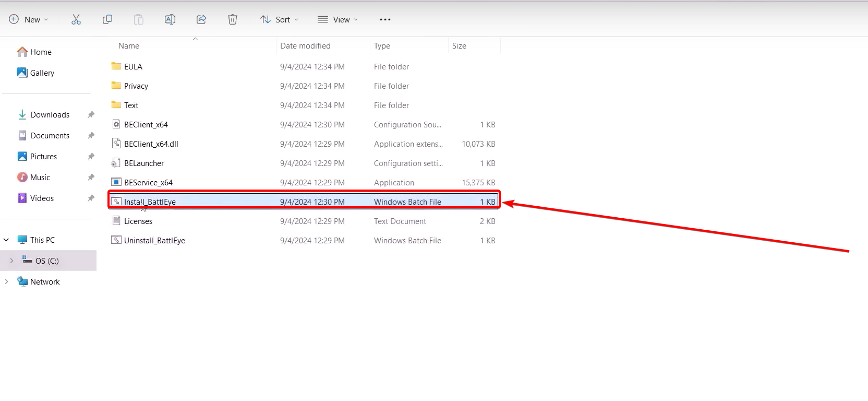Click pin icon next to Videos
This screenshot has height=401, width=868.
click(91, 198)
